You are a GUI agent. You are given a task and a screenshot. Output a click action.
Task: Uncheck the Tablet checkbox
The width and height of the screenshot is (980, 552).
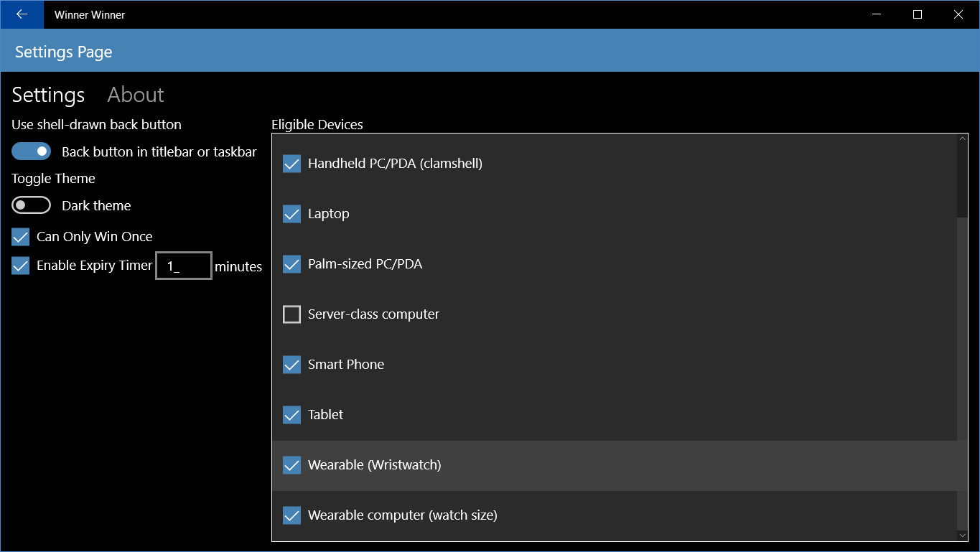(x=291, y=415)
